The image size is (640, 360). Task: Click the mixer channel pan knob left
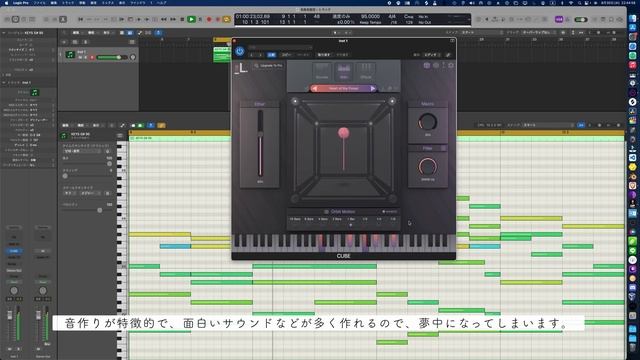pyautogui.click(x=14, y=291)
